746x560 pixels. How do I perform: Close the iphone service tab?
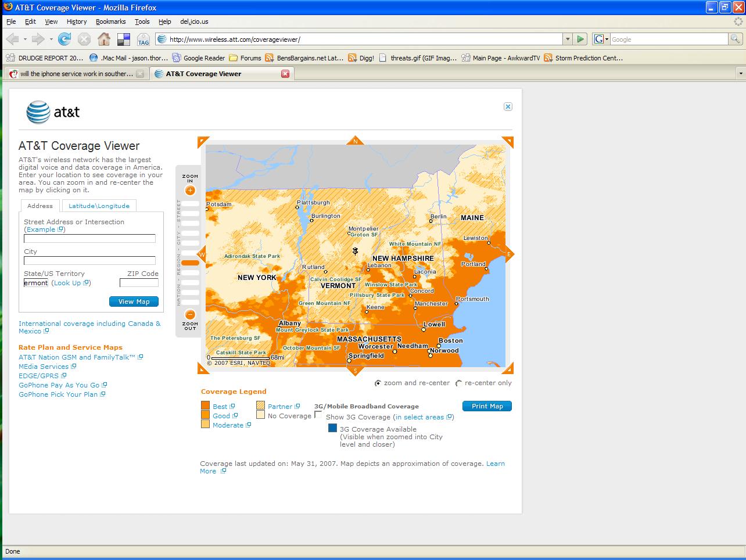pos(139,74)
